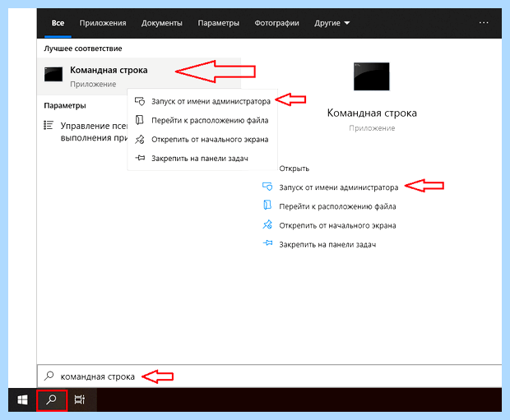
Task: Choose Запуск от имени администратора in context menu
Action: tap(202, 101)
